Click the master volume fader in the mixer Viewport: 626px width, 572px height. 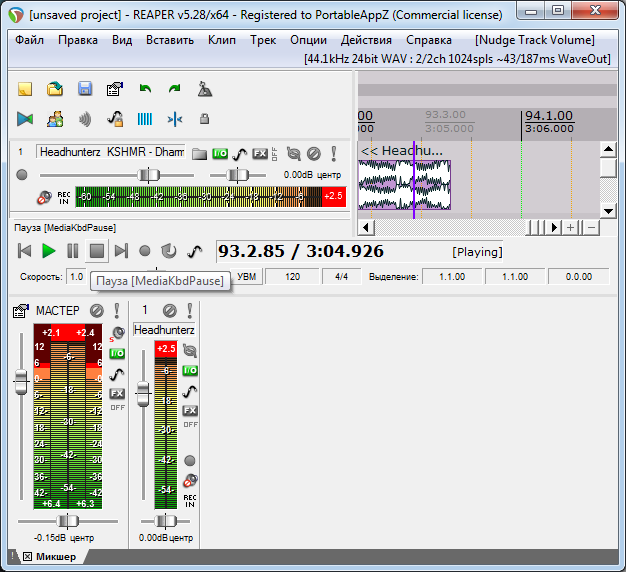(x=21, y=381)
